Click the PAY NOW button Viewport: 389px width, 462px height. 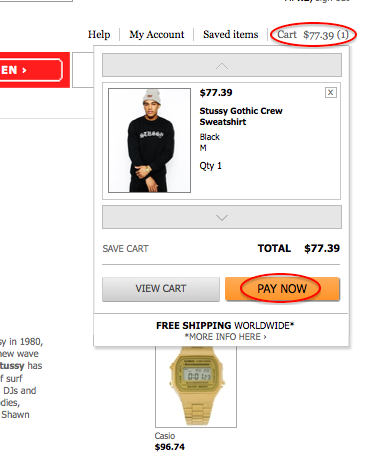pyautogui.click(x=282, y=289)
